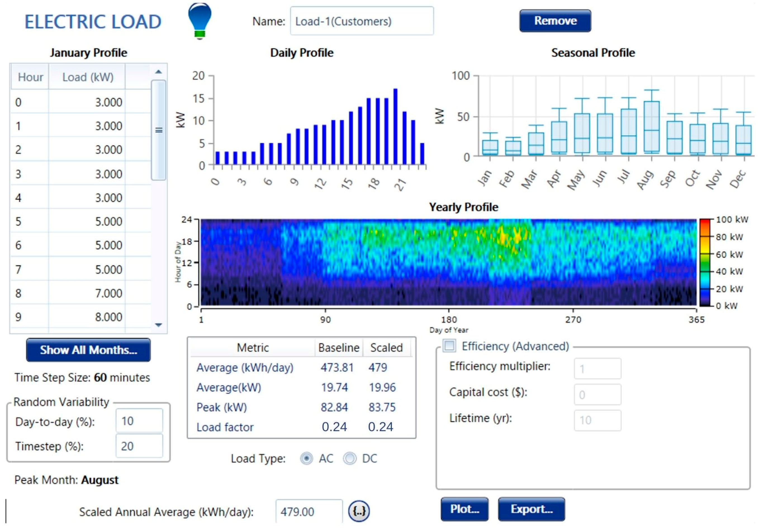Click the Plot button
The image size is (758, 532).
(x=464, y=509)
